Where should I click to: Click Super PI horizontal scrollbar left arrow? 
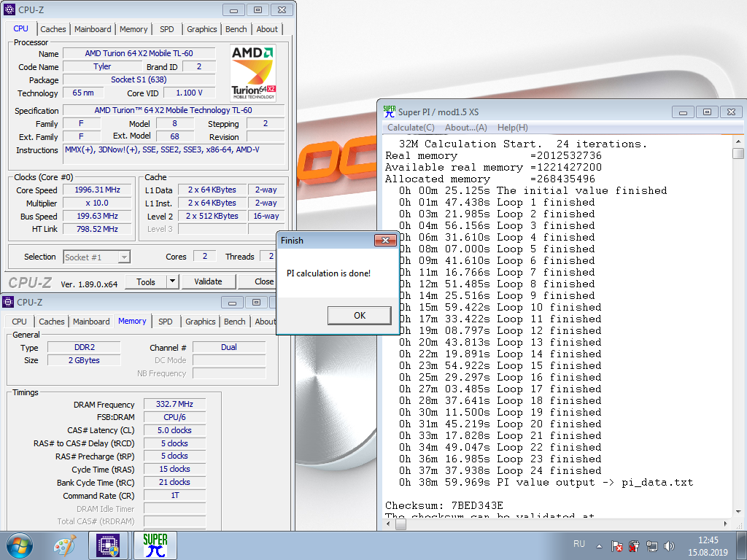click(389, 524)
